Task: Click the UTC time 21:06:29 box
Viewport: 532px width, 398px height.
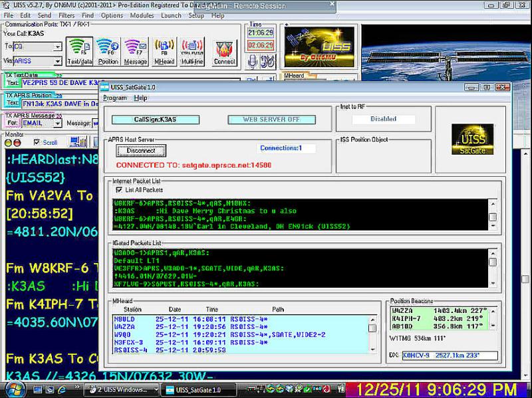Action: point(261,33)
